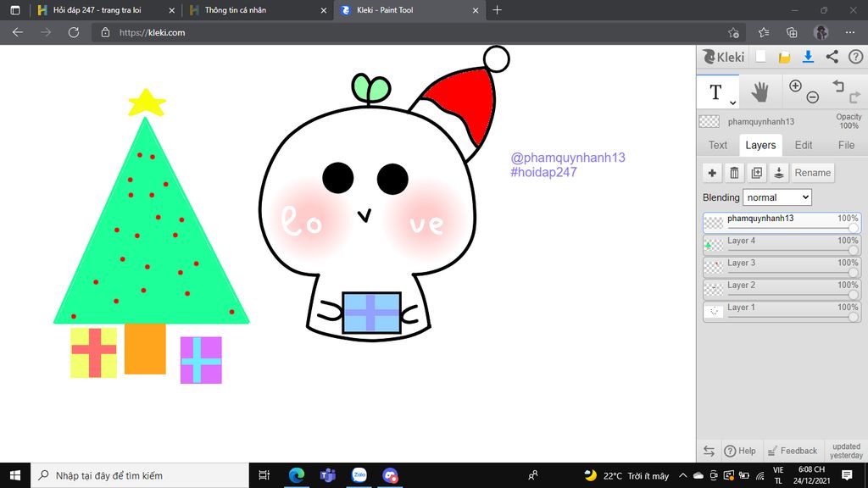Click the Undo arrow icon

coord(837,86)
